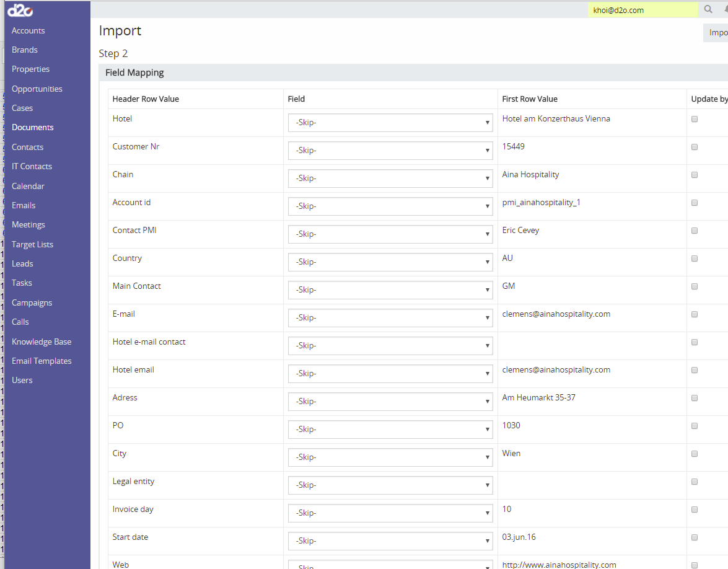Screen dimensions: 728x569
Task: Open Email Templates from the sidebar
Action: [42, 361]
